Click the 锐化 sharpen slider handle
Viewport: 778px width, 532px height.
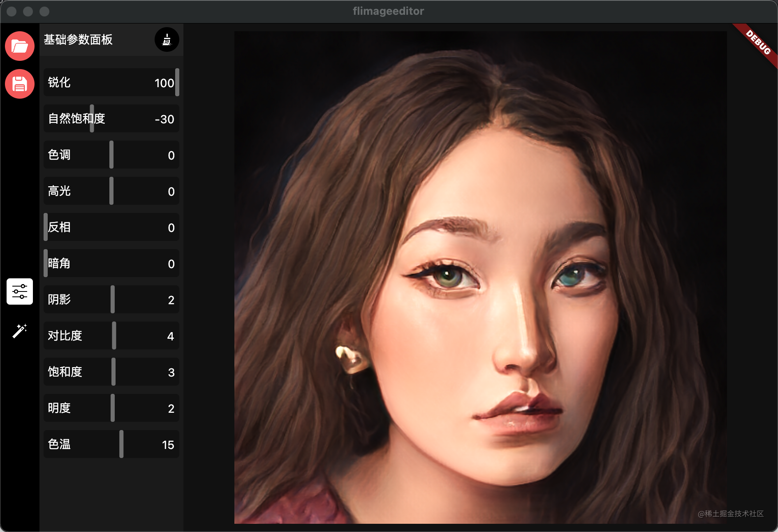click(177, 82)
